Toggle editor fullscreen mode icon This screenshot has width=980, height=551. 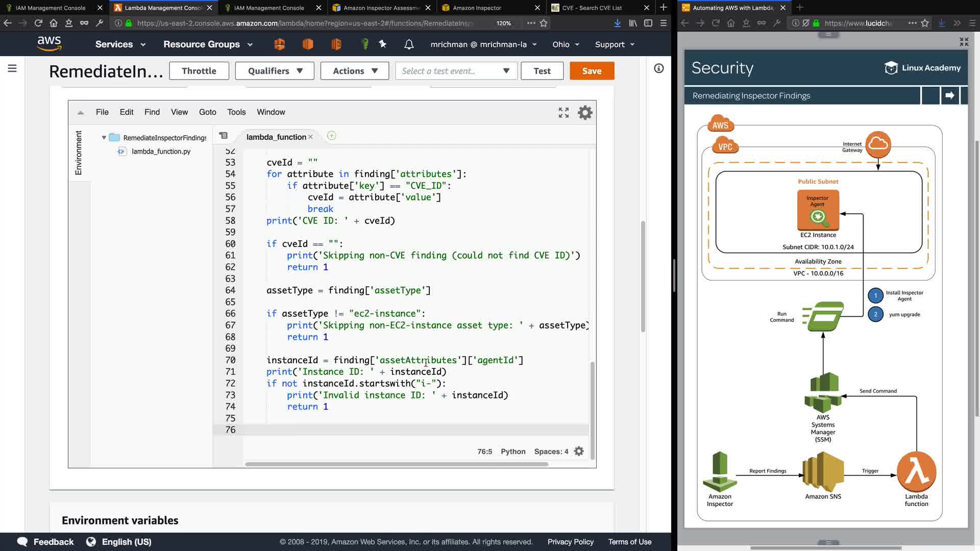[x=563, y=112]
